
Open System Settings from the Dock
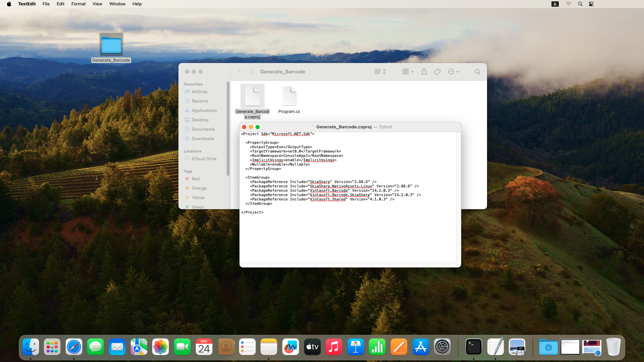pyautogui.click(x=442, y=347)
